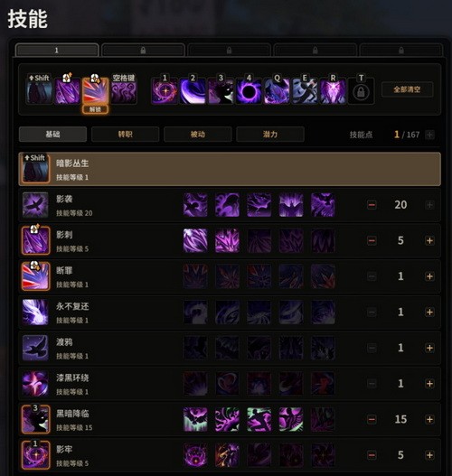The height and width of the screenshot is (476, 452).
Task: Switch to the 转职 skill tab
Action: pos(125,135)
